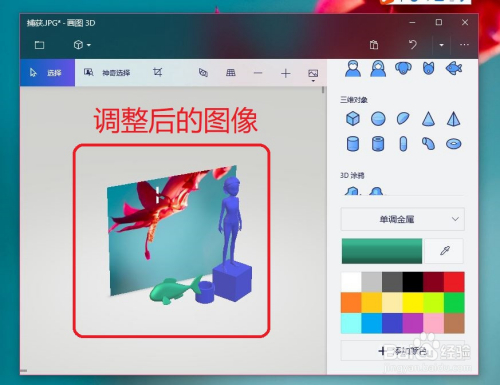Select the crop tool icon

158,72
